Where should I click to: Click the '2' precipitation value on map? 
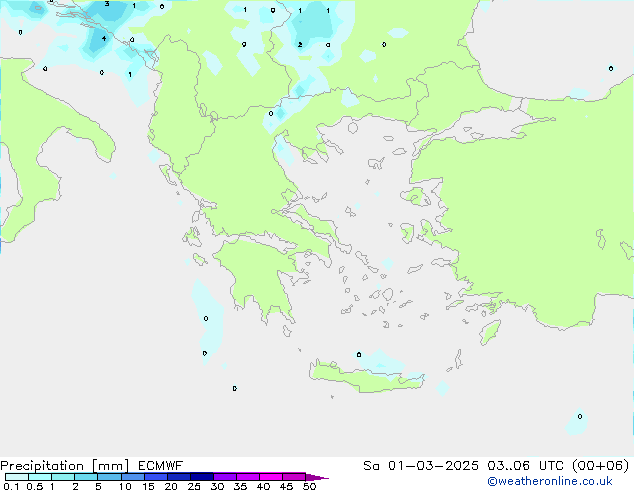(x=300, y=44)
